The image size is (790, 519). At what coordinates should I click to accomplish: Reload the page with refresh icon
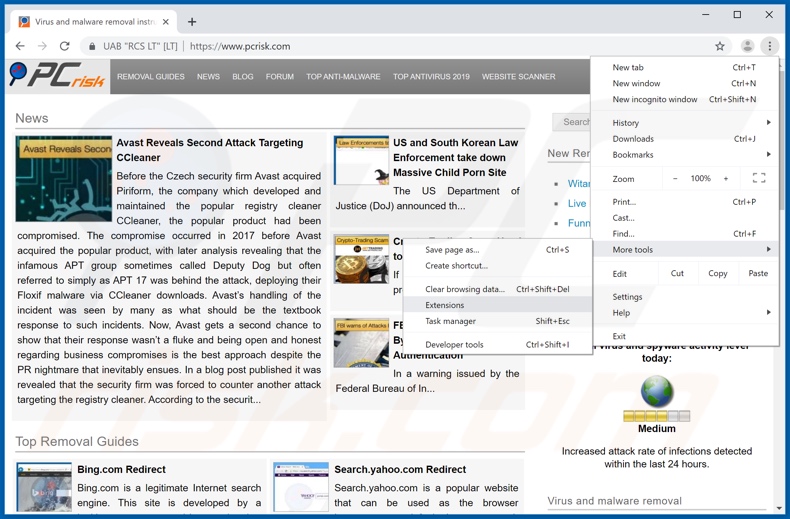coord(64,46)
